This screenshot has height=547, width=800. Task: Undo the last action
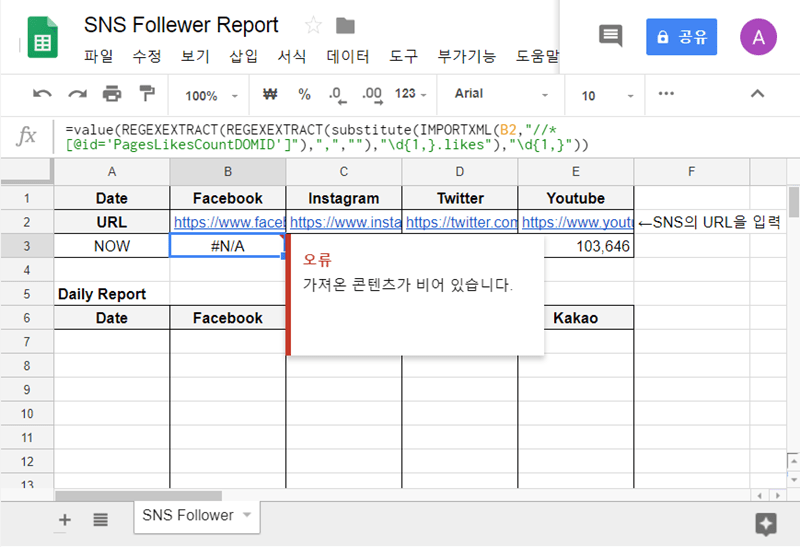pyautogui.click(x=42, y=94)
